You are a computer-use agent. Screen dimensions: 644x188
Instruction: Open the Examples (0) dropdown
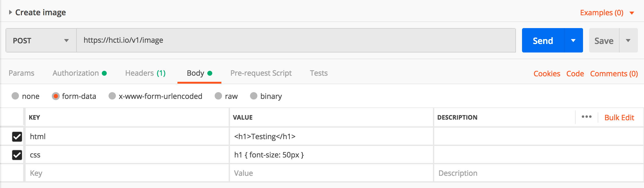(607, 13)
